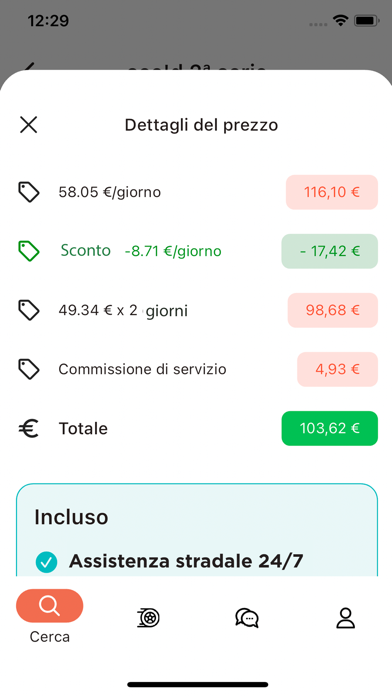Tap the back arrow behind the sheet

(28, 67)
